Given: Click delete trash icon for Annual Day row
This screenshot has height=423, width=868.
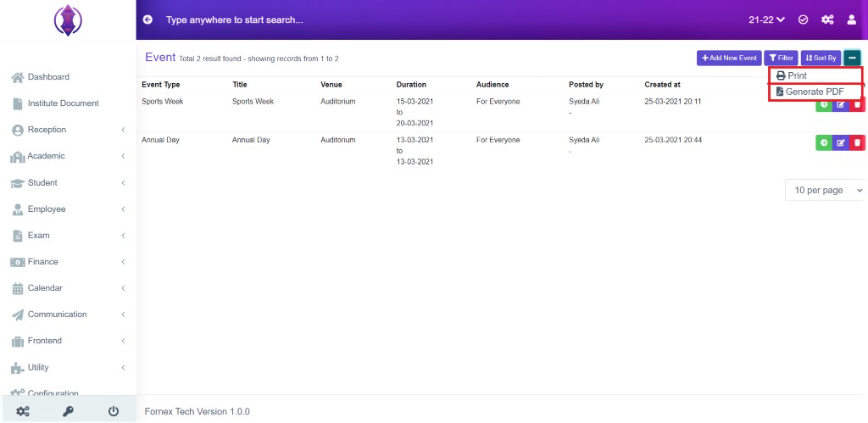Looking at the screenshot, I should (857, 143).
